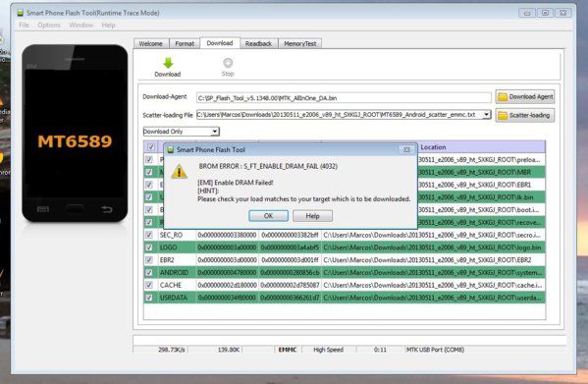Screen dimensions: 588x384
Task: Open the Window menu
Action: (x=81, y=26)
